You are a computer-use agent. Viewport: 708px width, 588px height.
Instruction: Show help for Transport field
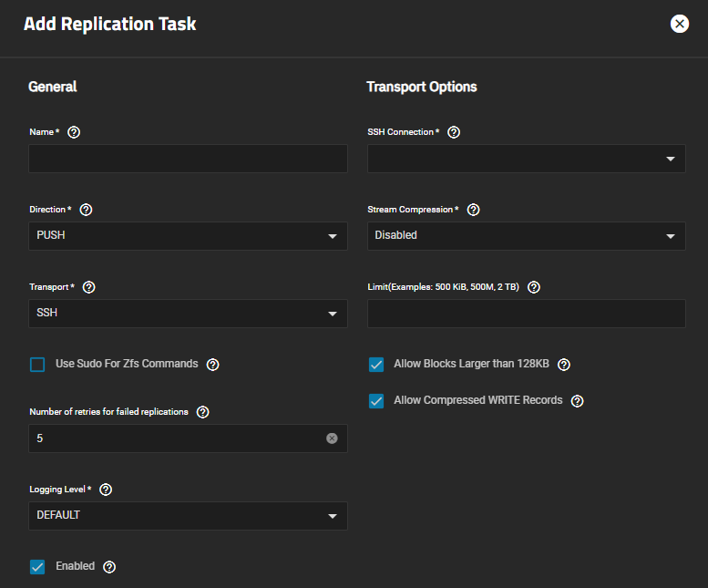point(89,287)
